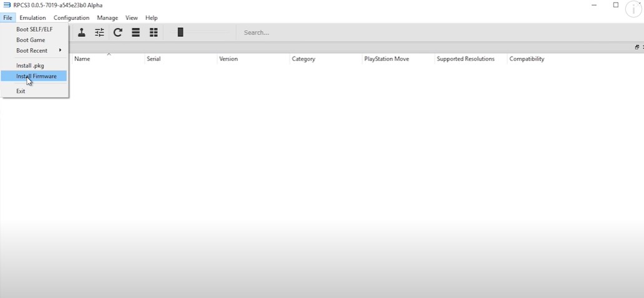Select Boot Game menu entry
Viewport: 644px width, 298px height.
coord(34,40)
